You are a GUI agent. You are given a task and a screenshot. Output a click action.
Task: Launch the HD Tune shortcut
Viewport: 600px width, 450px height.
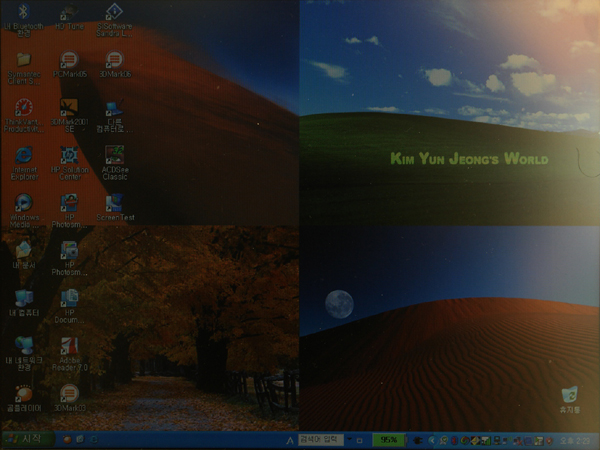(x=69, y=16)
